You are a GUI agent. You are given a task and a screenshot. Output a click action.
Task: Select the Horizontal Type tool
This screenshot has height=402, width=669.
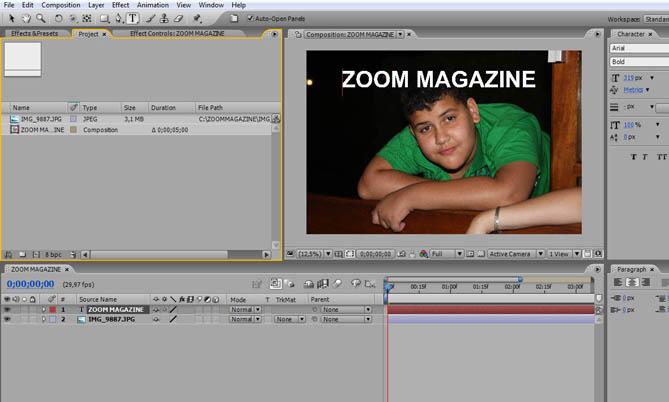coord(133,18)
